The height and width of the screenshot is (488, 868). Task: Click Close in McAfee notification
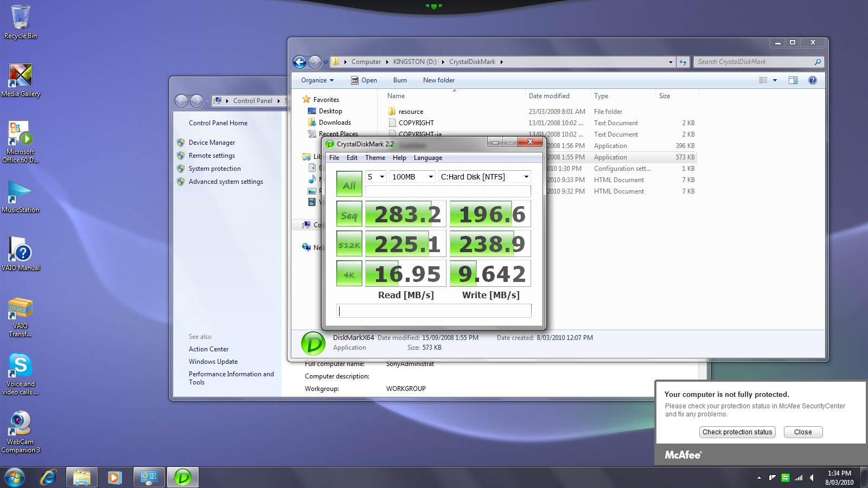(x=803, y=432)
